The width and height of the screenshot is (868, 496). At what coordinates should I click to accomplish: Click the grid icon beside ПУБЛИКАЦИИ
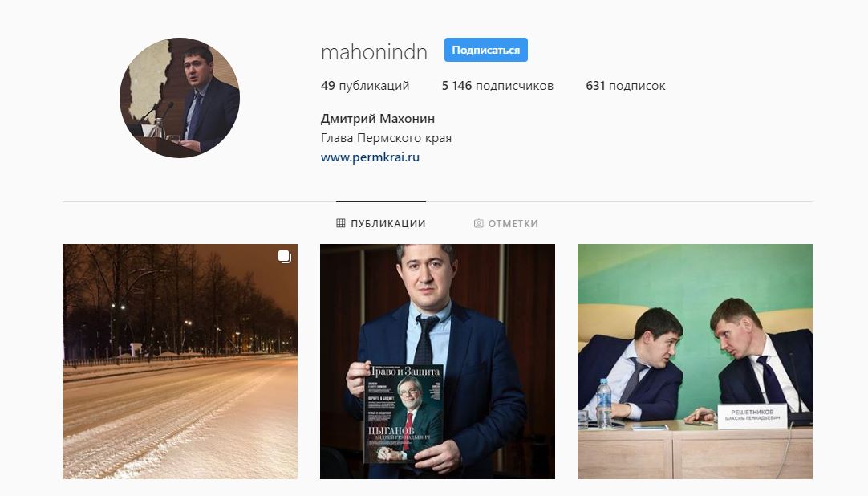[x=340, y=223]
